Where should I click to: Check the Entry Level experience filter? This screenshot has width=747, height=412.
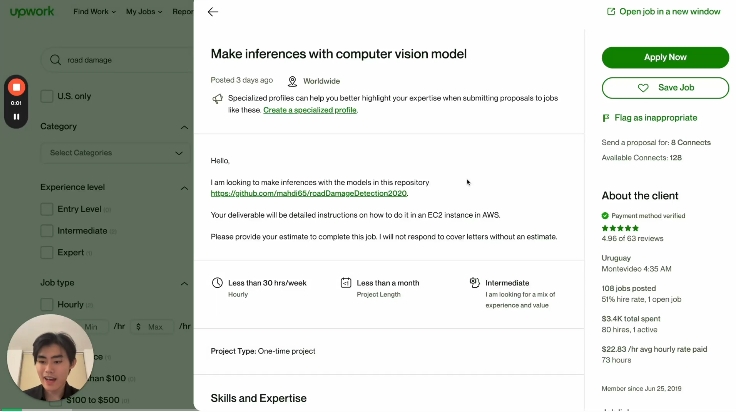[x=46, y=209]
